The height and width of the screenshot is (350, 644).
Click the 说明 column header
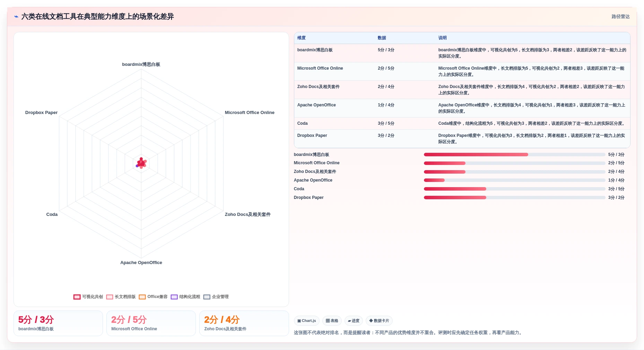click(442, 38)
